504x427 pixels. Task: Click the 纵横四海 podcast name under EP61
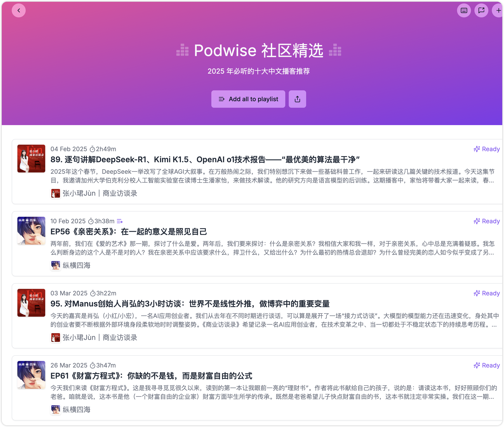[76, 410]
